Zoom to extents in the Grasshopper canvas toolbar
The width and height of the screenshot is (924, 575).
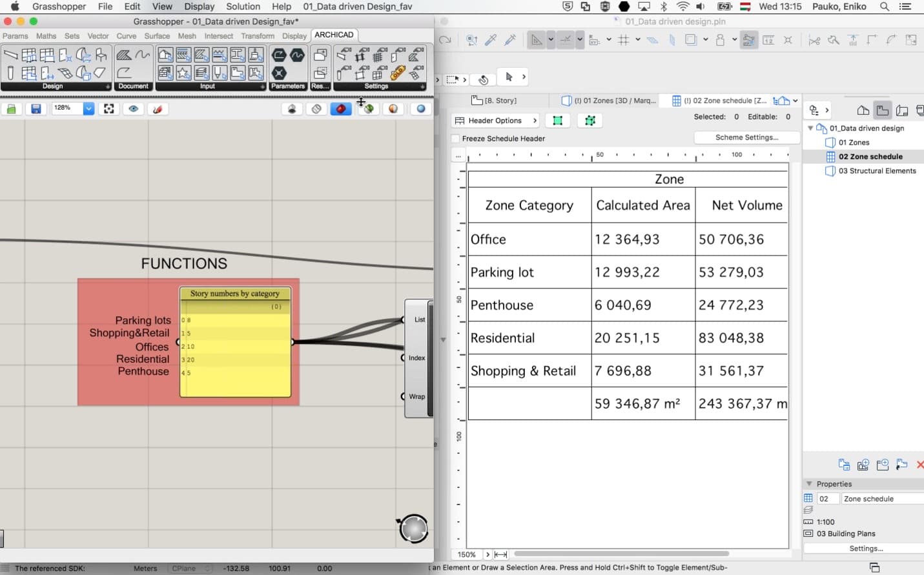point(109,109)
